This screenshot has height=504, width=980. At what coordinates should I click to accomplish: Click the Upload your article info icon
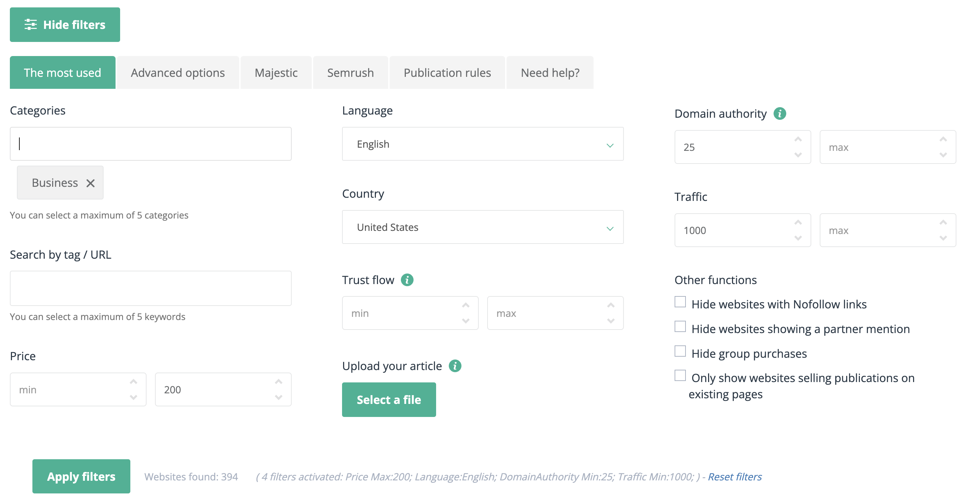[x=455, y=366]
